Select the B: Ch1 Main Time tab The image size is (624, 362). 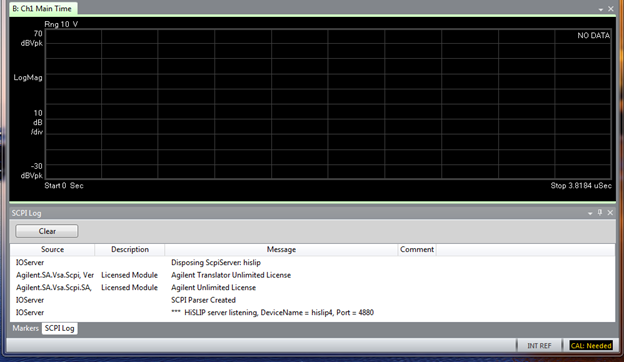pos(42,9)
